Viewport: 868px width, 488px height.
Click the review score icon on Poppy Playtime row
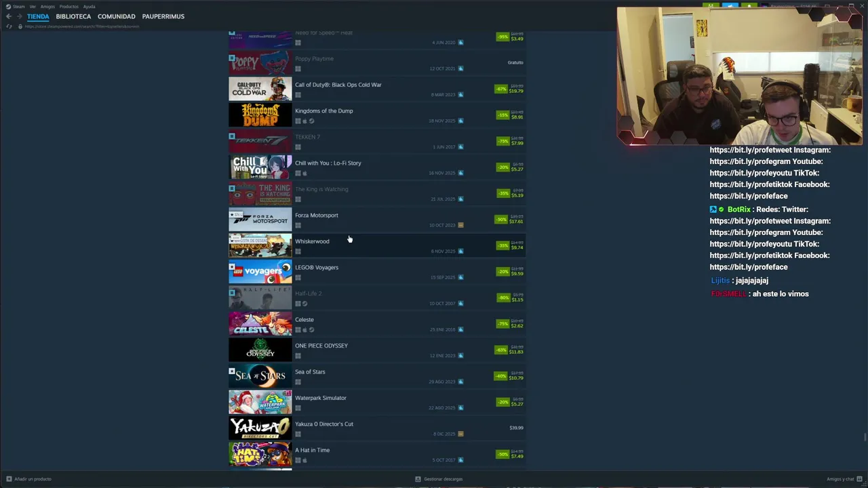460,68
